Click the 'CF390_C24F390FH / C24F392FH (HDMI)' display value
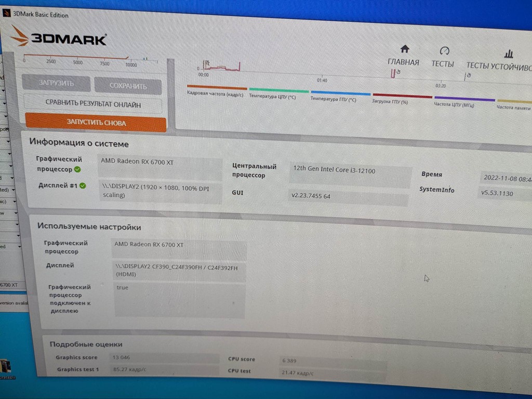Screen dimensions: 532x399 179,271
